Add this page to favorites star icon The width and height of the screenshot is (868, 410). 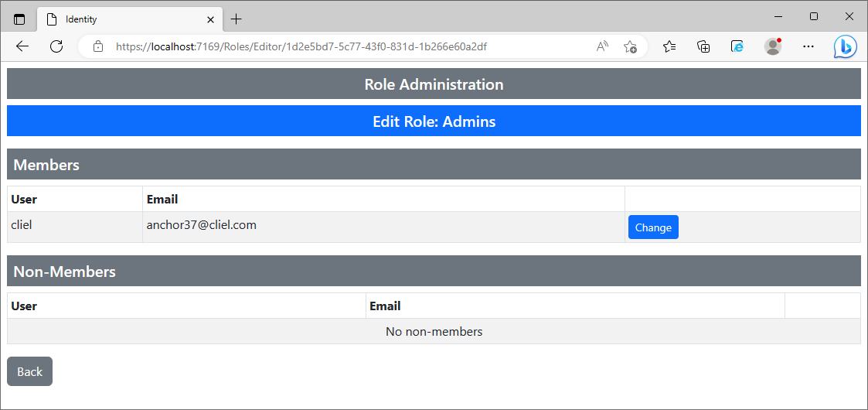(630, 46)
